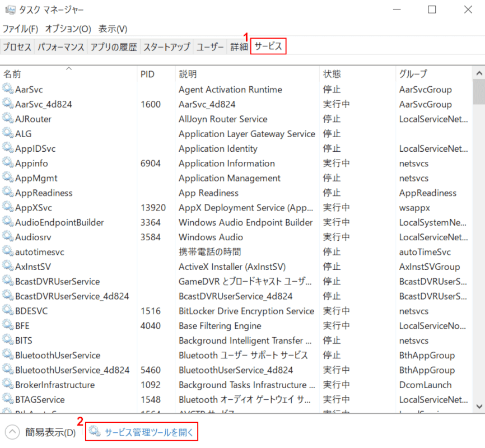Viewport: 485px width, 448px height.
Task: Open the ファイル(F) menu
Action: [20, 29]
